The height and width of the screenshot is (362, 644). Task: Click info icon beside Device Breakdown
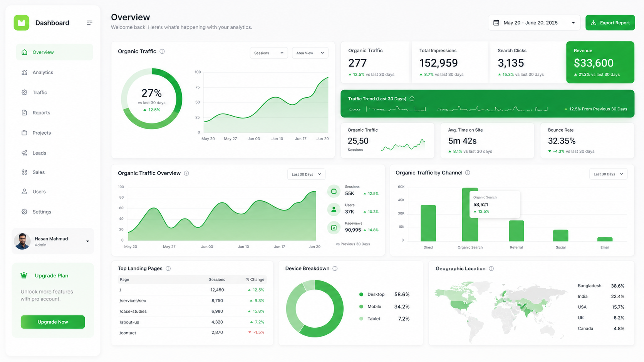point(335,269)
